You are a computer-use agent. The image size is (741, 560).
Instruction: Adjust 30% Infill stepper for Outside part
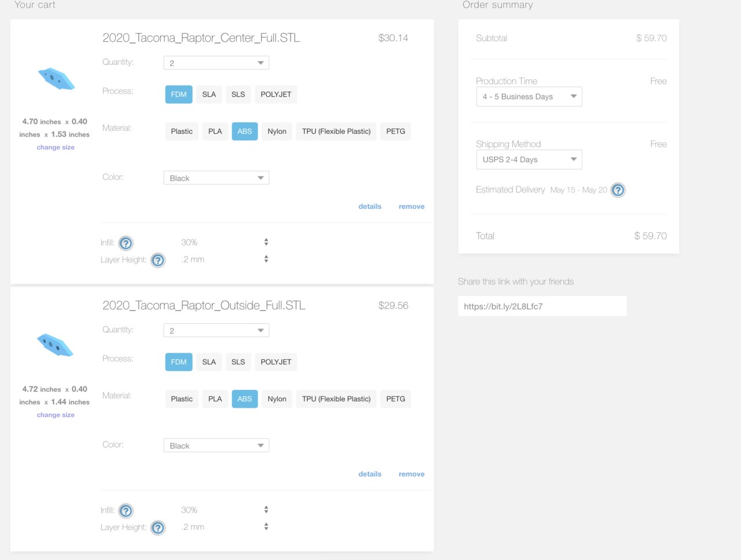tap(266, 510)
